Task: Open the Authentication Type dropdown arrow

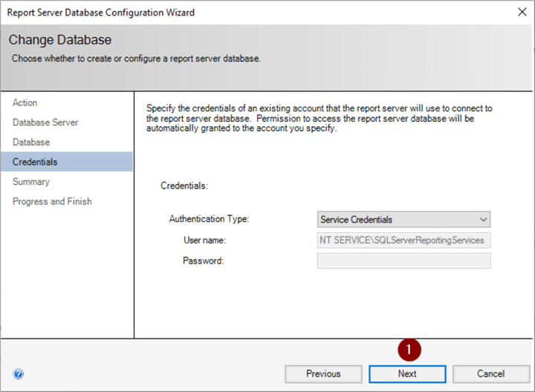Action: (484, 220)
